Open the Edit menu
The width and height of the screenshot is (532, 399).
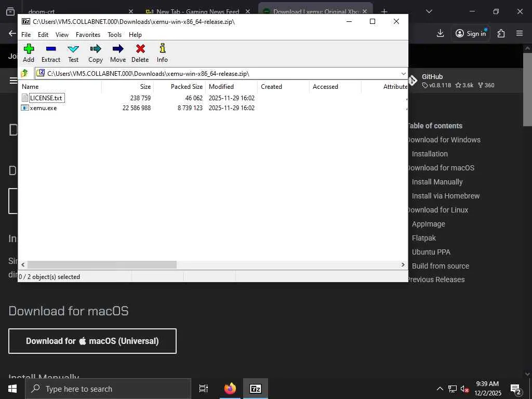pyautogui.click(x=43, y=35)
